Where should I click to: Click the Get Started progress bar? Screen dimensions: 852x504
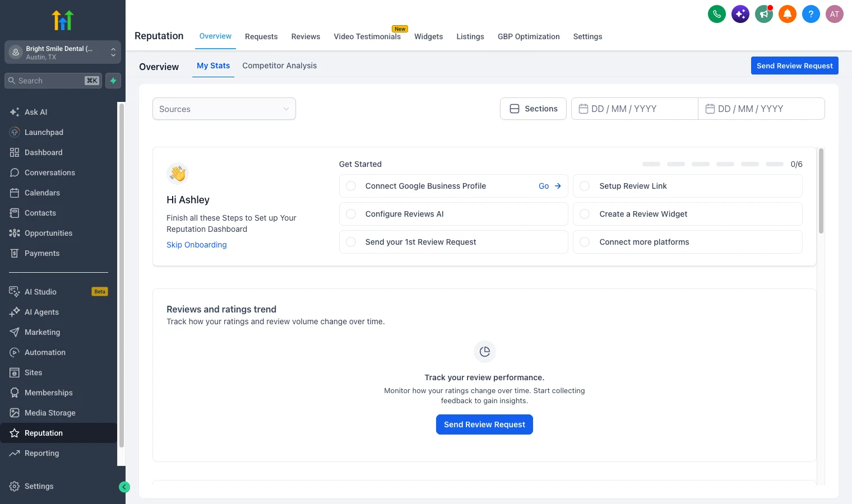click(x=713, y=164)
